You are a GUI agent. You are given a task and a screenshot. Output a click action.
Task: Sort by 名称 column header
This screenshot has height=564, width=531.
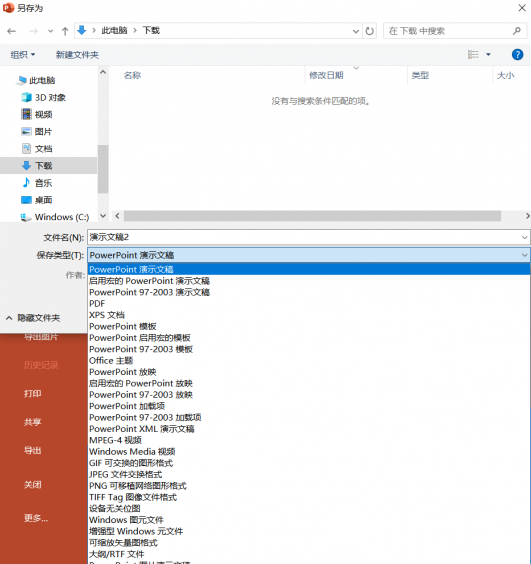[132, 75]
